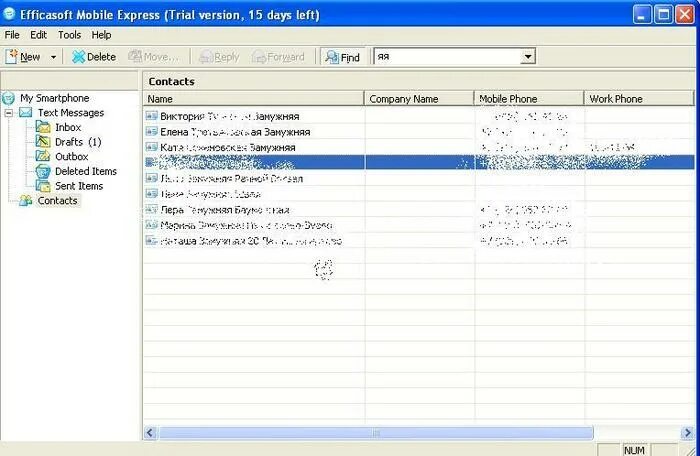Collapse the Text Messages tree node

(8, 113)
